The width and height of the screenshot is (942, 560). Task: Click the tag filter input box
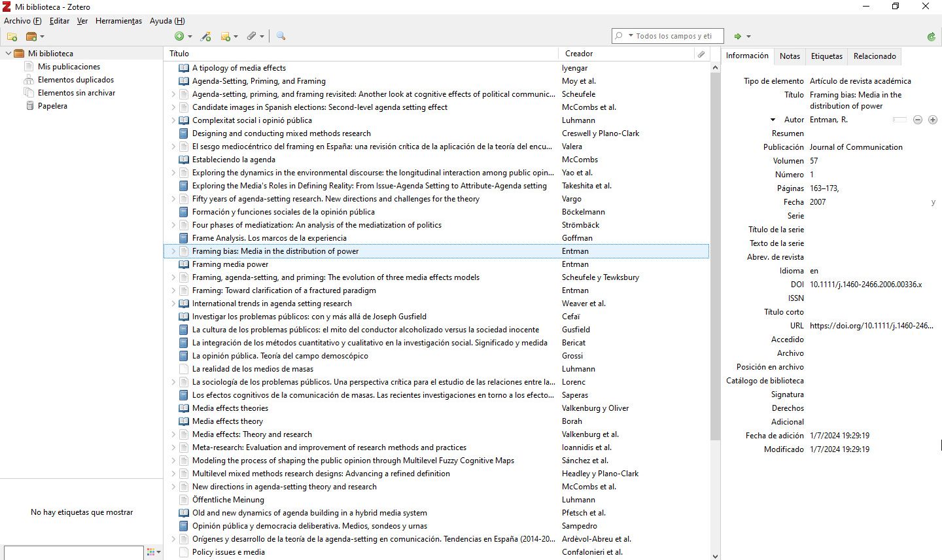point(73,553)
